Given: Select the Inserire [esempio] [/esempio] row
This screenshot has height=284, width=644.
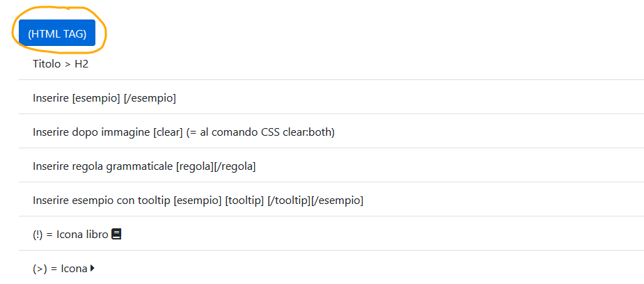Looking at the screenshot, I should pos(331,99).
